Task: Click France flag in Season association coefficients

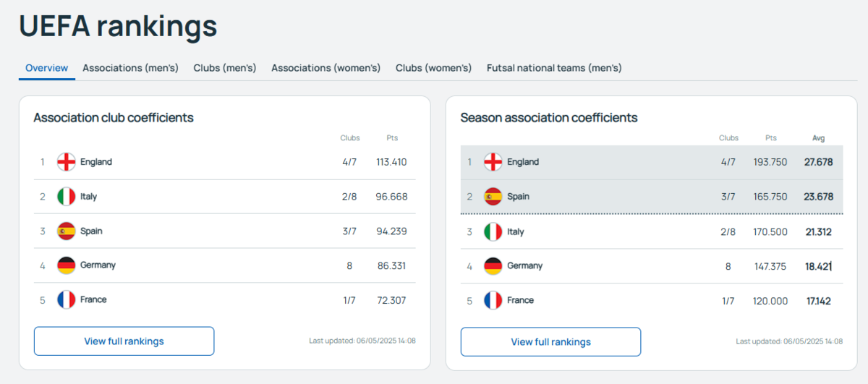Action: tap(493, 300)
